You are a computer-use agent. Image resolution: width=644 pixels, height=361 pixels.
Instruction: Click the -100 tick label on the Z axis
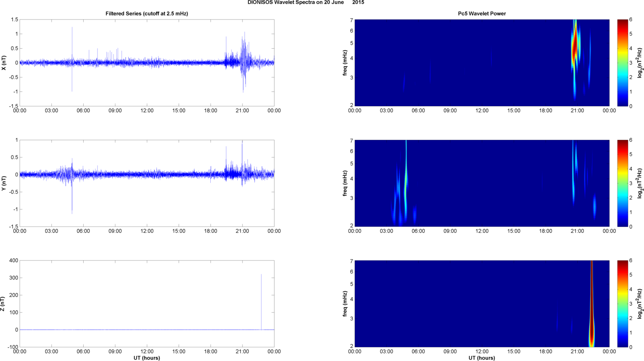pyautogui.click(x=13, y=347)
